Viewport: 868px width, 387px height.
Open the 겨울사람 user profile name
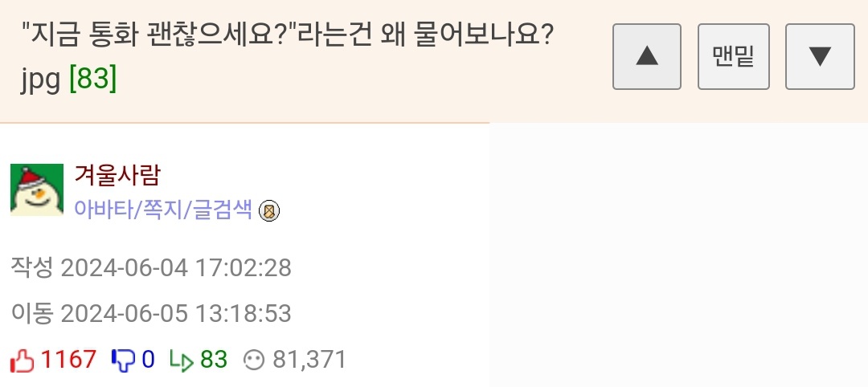(117, 174)
